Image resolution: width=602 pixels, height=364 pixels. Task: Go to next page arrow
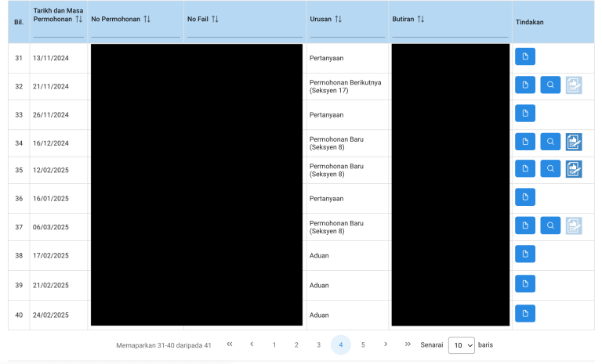(386, 344)
